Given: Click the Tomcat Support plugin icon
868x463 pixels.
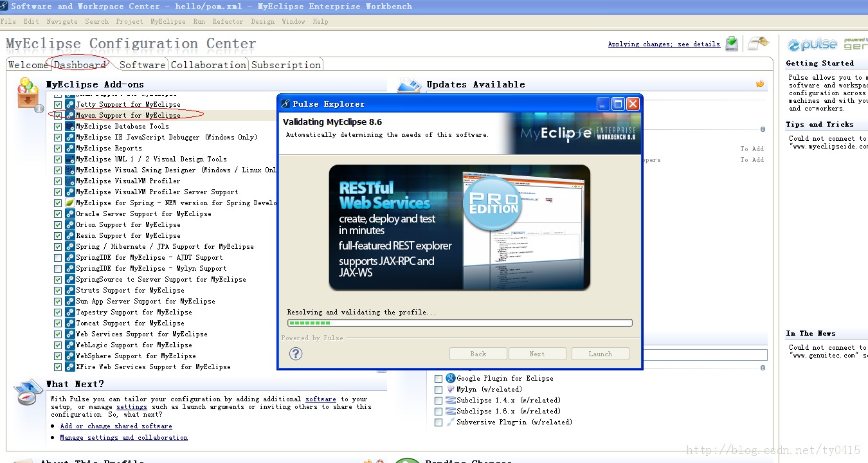Looking at the screenshot, I should click(69, 323).
